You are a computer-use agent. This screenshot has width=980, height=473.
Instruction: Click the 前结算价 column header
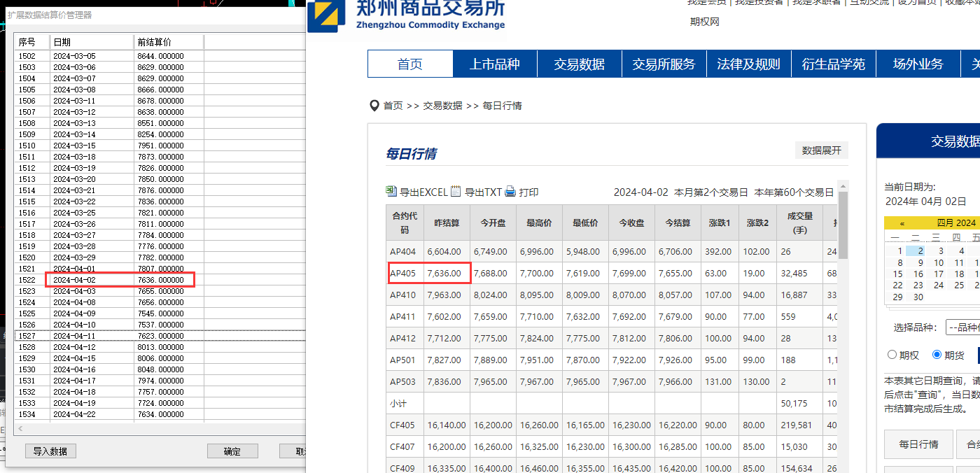click(169, 42)
